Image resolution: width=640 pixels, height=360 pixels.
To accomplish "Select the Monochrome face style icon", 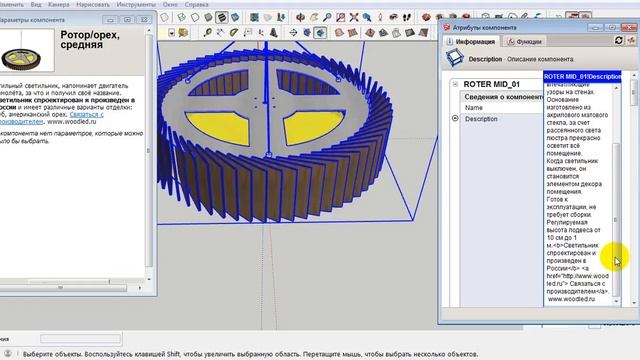I will (x=235, y=17).
